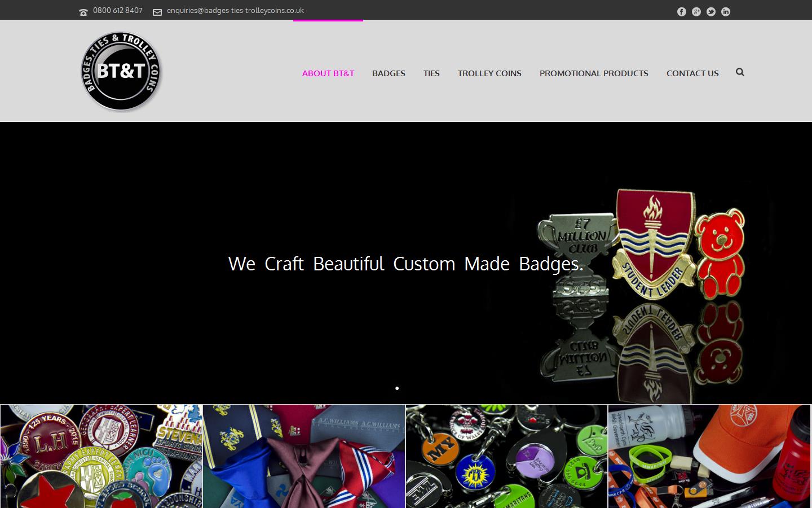Open the Promotional Products menu item
Image resolution: width=812 pixels, height=508 pixels.
coord(594,73)
